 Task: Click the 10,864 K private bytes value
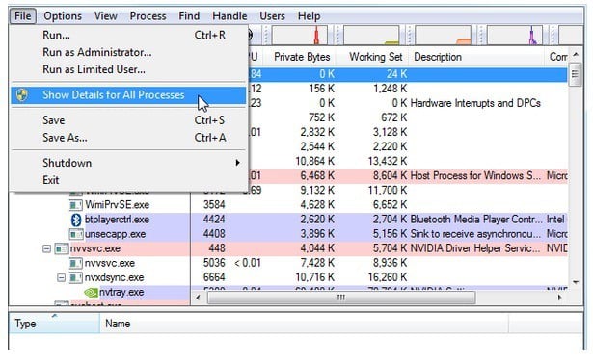(314, 161)
